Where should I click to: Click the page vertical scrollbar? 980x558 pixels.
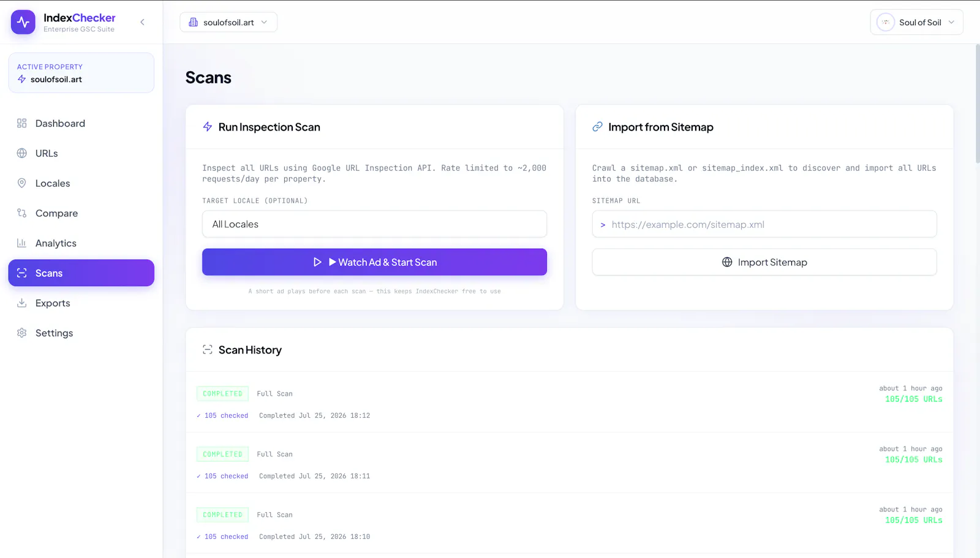(977, 104)
